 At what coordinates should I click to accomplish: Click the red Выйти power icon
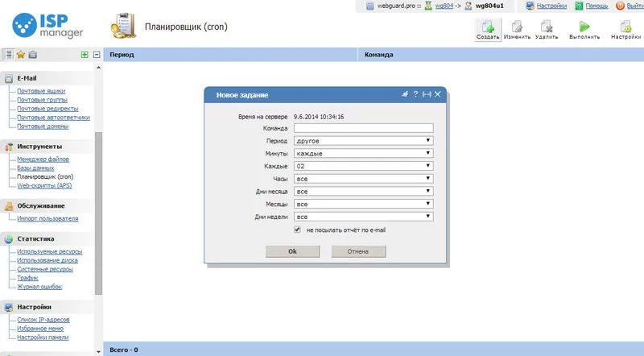tap(620, 6)
